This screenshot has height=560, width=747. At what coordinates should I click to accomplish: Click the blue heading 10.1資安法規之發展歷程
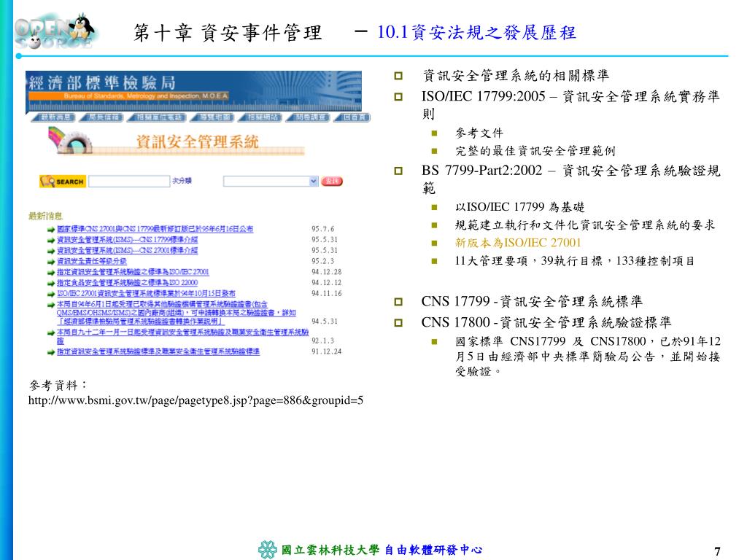pyautogui.click(x=476, y=32)
